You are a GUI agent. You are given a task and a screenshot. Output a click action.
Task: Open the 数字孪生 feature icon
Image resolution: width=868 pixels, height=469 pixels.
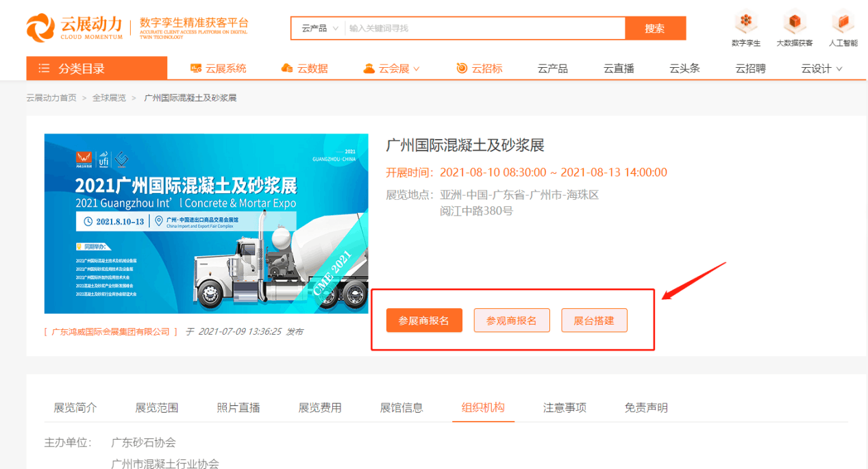click(x=745, y=27)
